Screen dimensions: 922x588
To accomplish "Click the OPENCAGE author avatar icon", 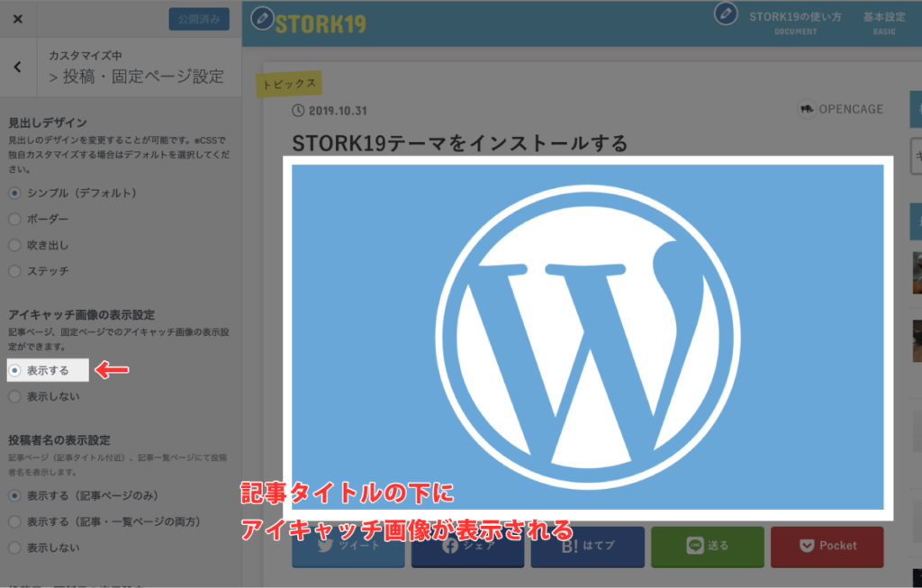I will click(x=807, y=109).
